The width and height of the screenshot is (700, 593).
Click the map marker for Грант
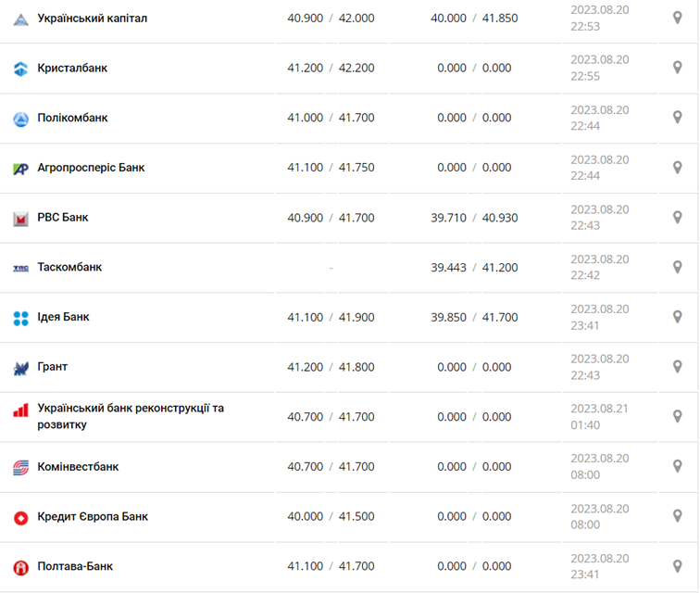tap(677, 367)
